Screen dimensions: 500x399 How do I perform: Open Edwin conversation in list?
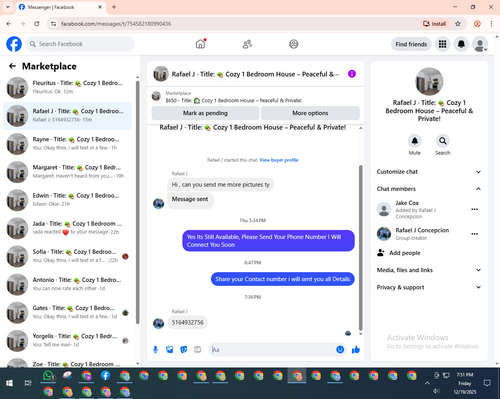tap(68, 200)
